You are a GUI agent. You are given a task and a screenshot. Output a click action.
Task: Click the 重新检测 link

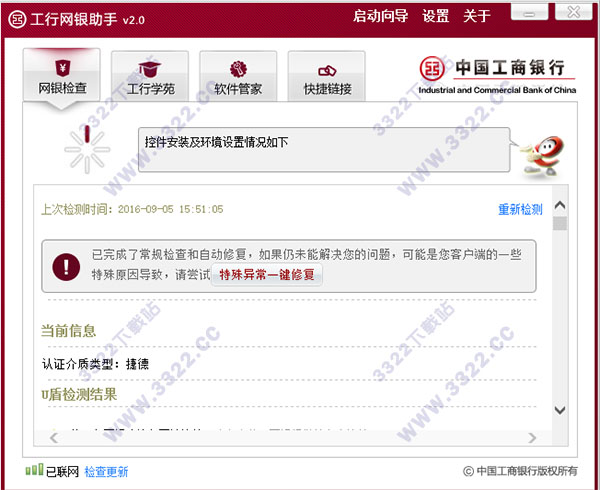(520, 209)
